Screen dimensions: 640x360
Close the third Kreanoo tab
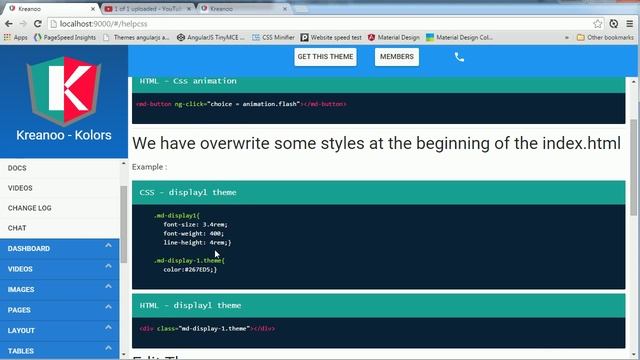(285, 9)
